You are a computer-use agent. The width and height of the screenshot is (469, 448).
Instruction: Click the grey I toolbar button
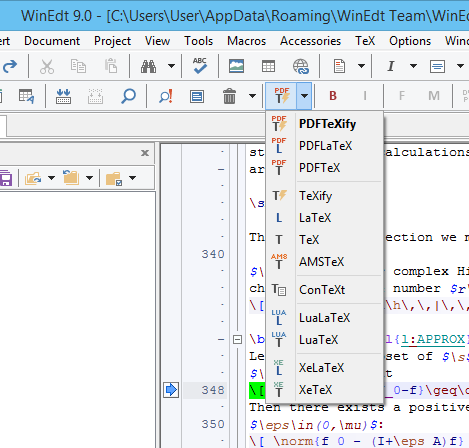365,96
